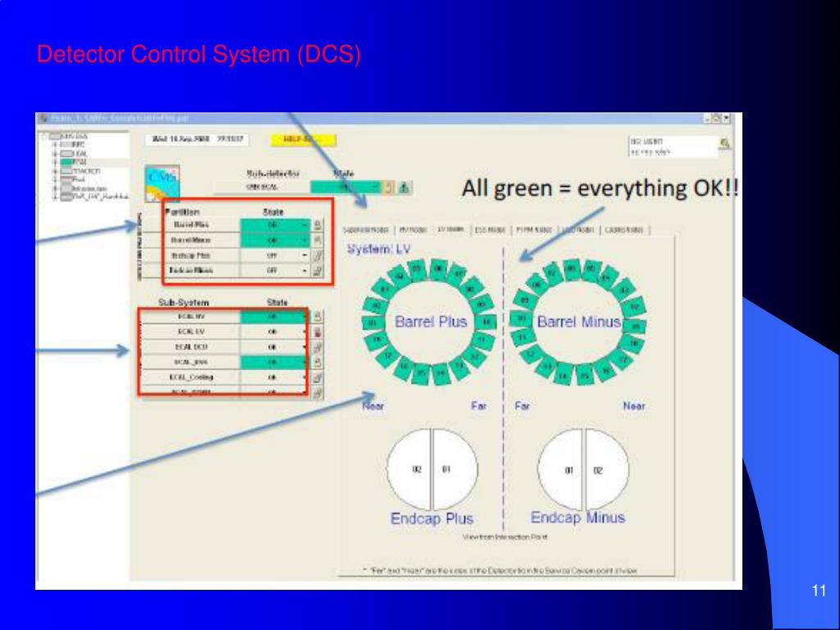Select Endcap Minus half 01
840x630 pixels.
[x=560, y=470]
